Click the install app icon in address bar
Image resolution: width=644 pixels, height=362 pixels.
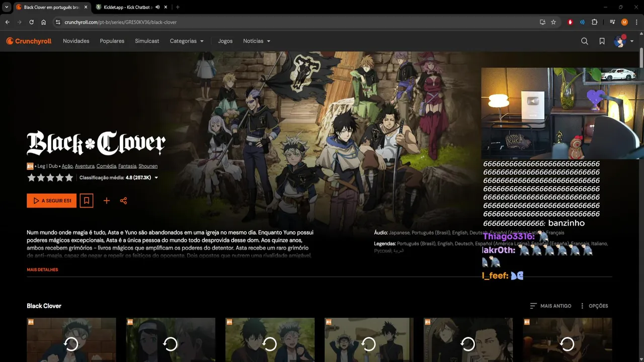(542, 22)
